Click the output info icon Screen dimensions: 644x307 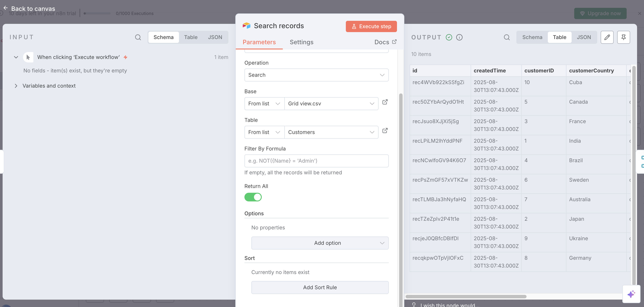point(459,37)
